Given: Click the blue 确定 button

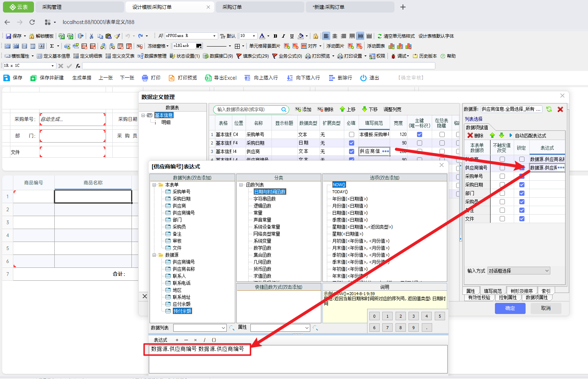Looking at the screenshot, I should pyautogui.click(x=510, y=308).
